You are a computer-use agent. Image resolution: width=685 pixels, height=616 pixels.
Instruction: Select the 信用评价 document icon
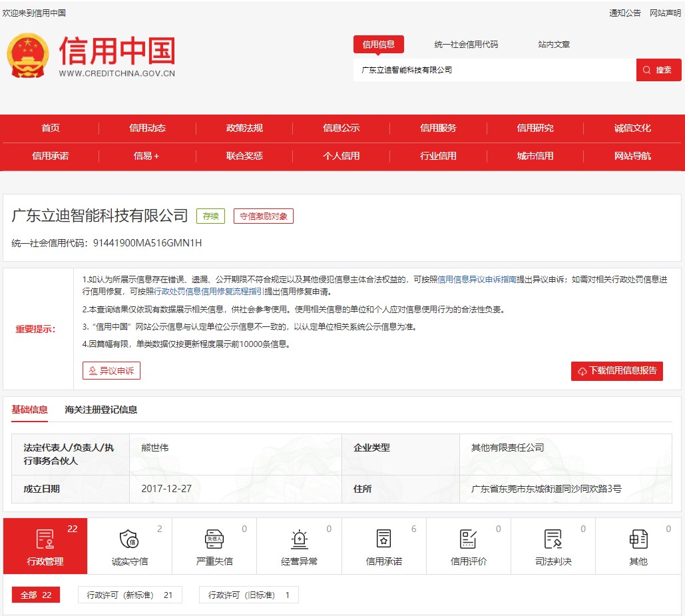pyautogui.click(x=469, y=539)
